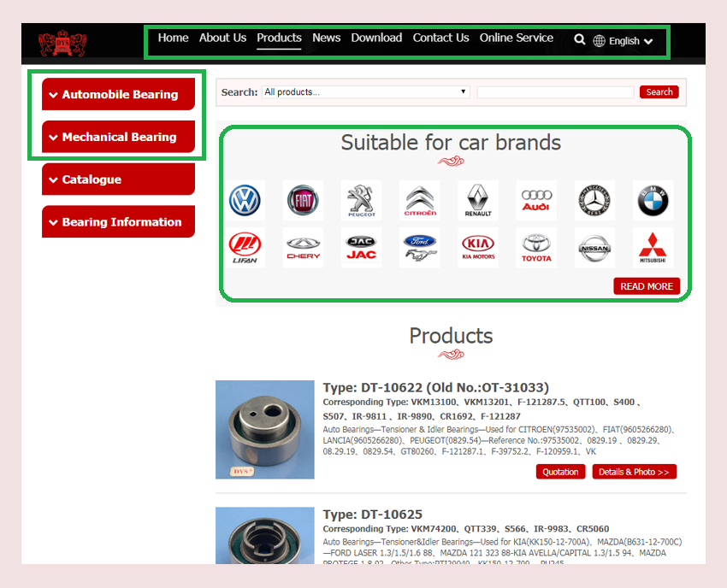Screen dimensions: 727x588
Task: Open the Download menu item
Action: (376, 38)
